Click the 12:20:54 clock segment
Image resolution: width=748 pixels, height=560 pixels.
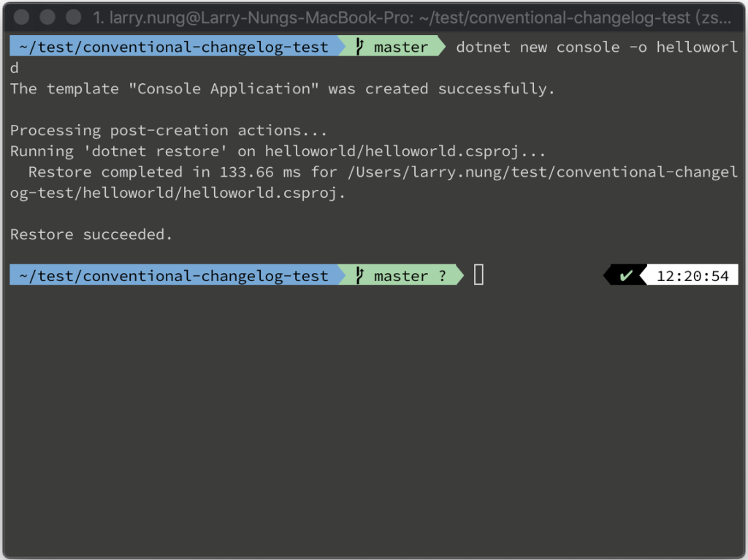[692, 275]
